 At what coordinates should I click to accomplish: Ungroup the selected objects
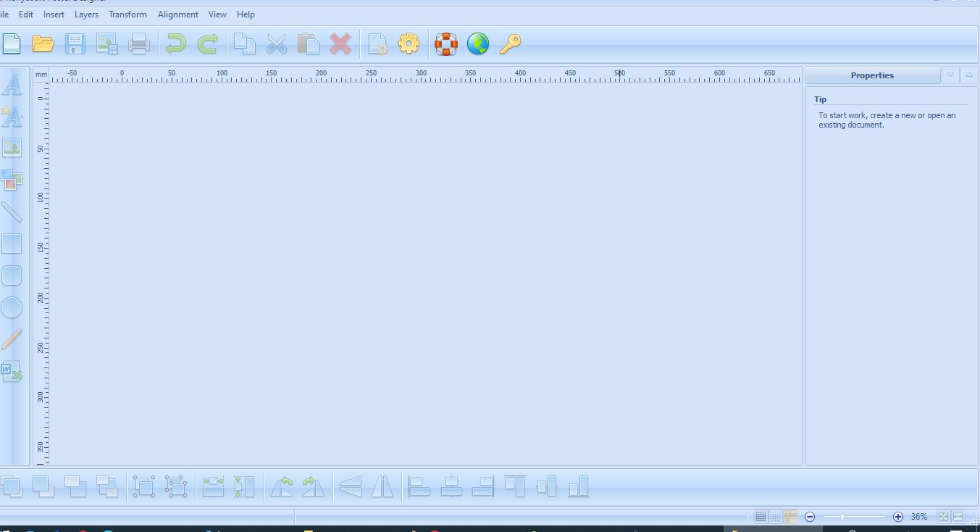pyautogui.click(x=175, y=486)
